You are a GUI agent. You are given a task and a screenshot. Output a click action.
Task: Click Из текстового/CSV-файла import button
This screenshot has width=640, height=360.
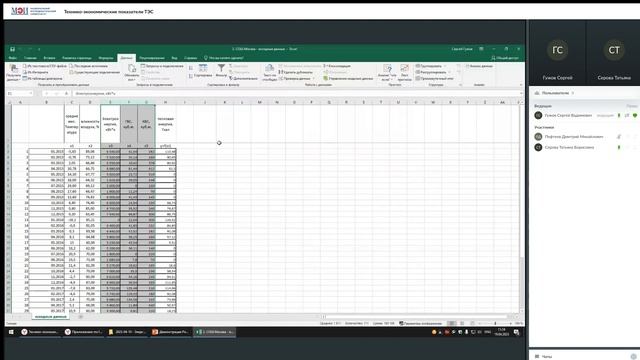click(45, 66)
